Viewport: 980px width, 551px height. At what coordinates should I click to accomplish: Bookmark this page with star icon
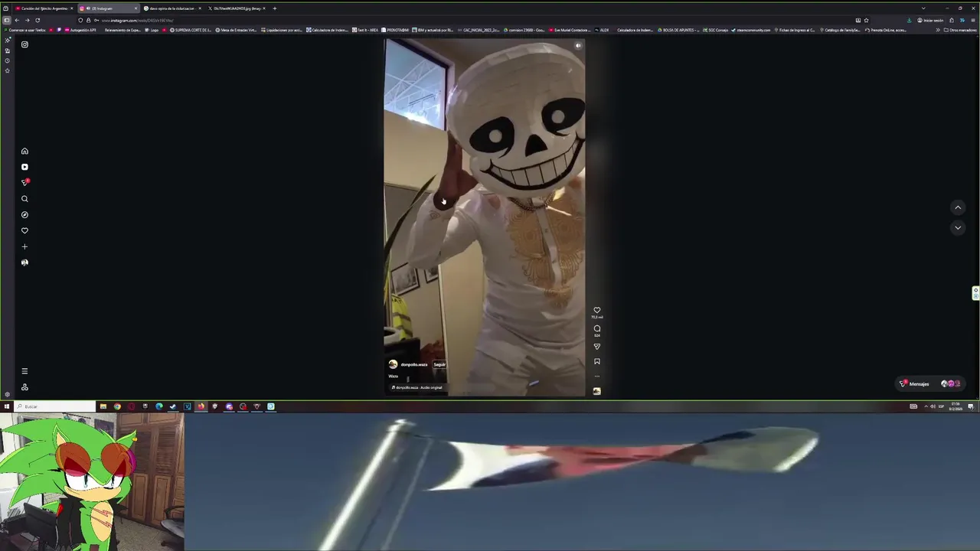click(x=866, y=20)
